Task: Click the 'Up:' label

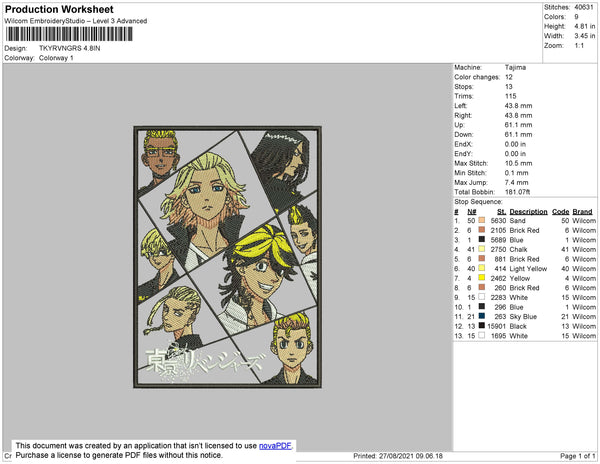Action: point(459,125)
